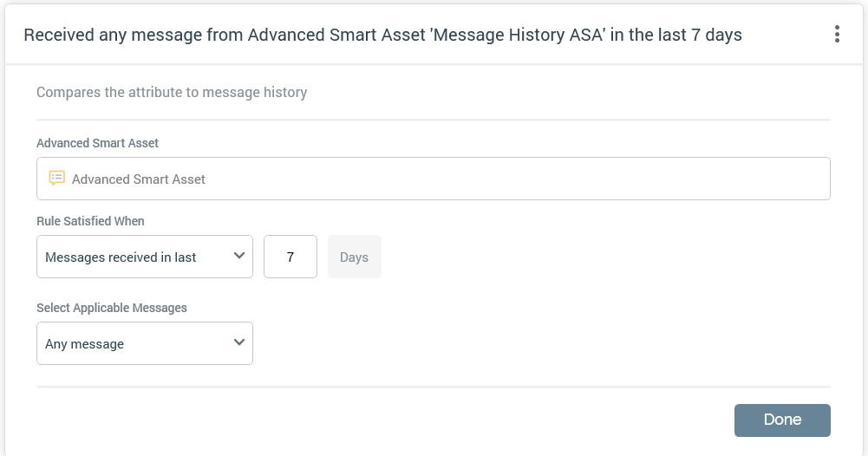Click the 'Advanced Smart Asset' placeholder text
The image size is (868, 456).
139,179
